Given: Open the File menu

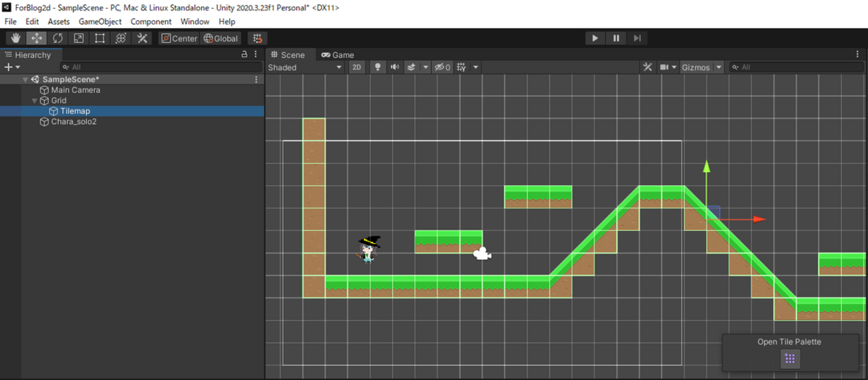Looking at the screenshot, I should pyautogui.click(x=11, y=21).
